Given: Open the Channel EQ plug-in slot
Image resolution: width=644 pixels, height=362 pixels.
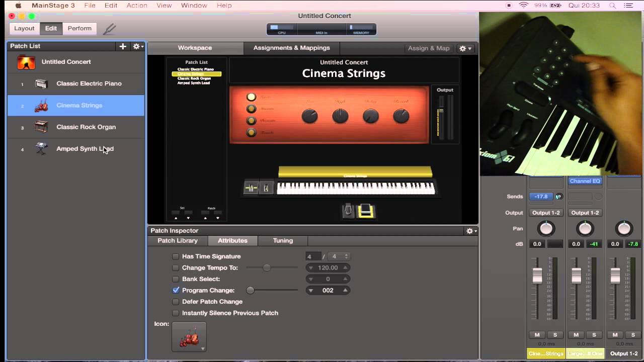Looking at the screenshot, I should pos(585,181).
